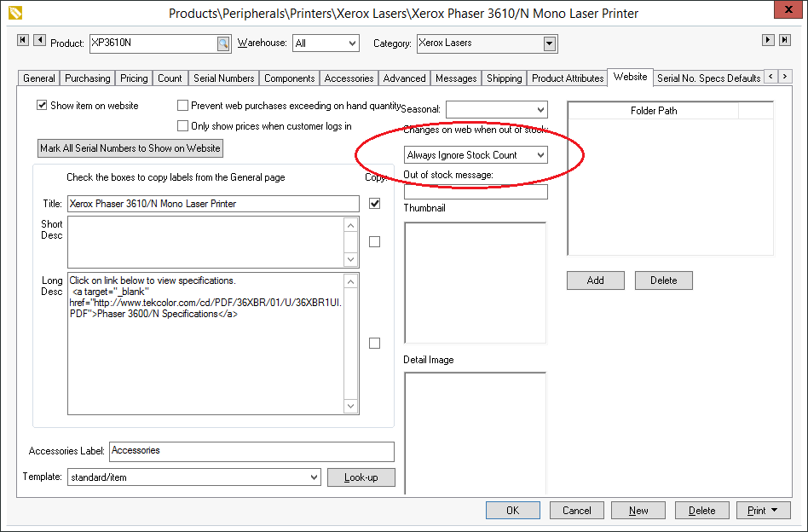Uncheck Show item on website
Screen dimensions: 808x532
(42, 106)
